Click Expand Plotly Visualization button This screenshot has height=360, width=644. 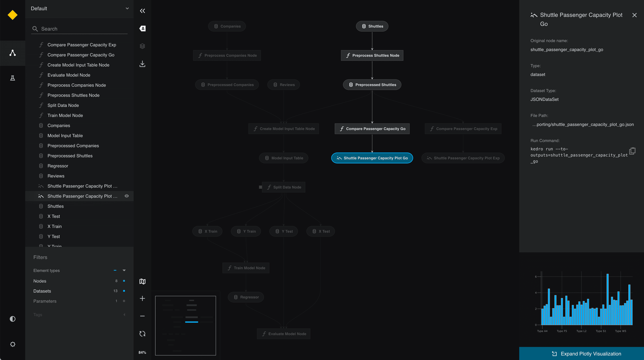pos(586,353)
